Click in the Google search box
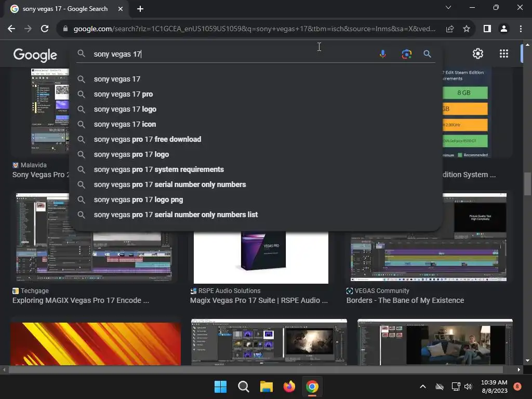The width and height of the screenshot is (532, 399). point(234,54)
